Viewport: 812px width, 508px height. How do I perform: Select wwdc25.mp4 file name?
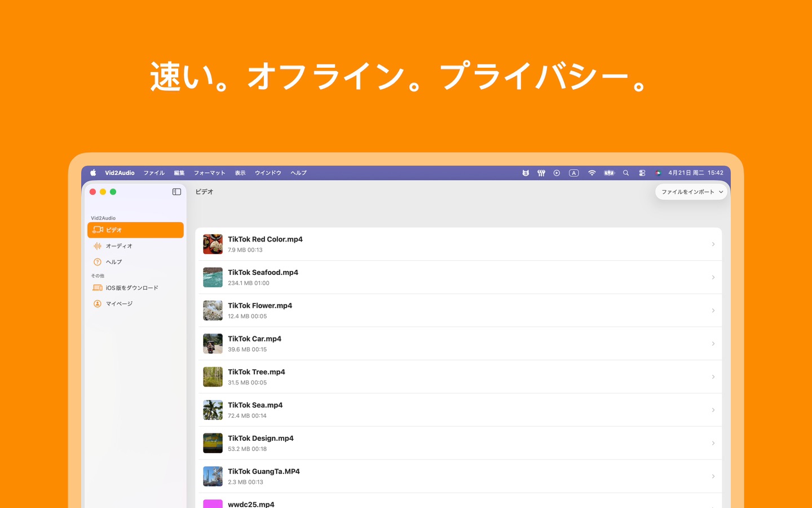tap(251, 504)
